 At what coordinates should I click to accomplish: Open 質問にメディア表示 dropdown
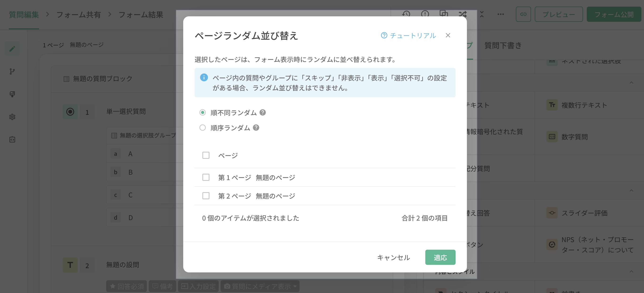260,286
